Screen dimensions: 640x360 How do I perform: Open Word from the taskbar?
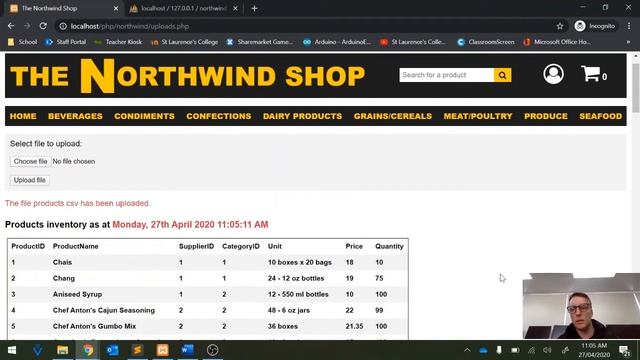tap(187, 350)
